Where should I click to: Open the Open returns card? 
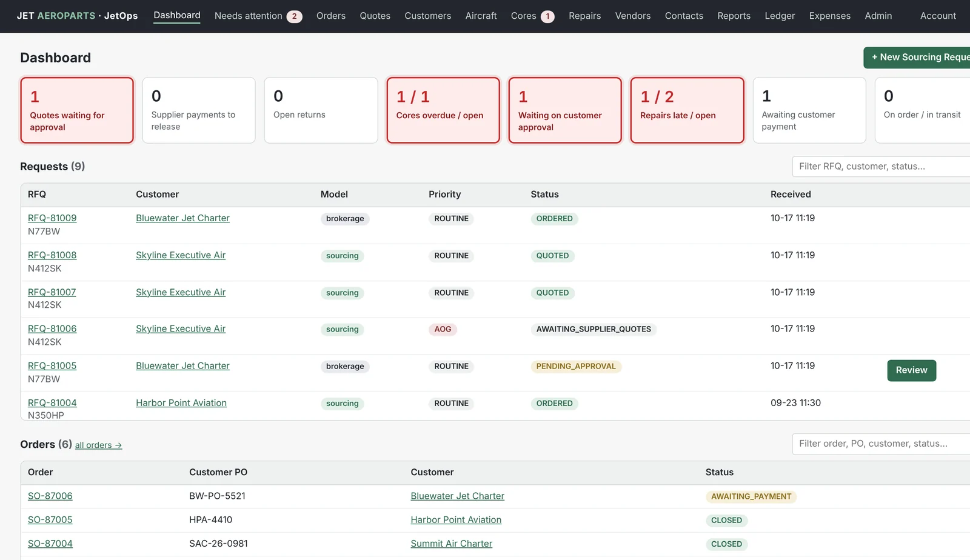click(x=321, y=110)
